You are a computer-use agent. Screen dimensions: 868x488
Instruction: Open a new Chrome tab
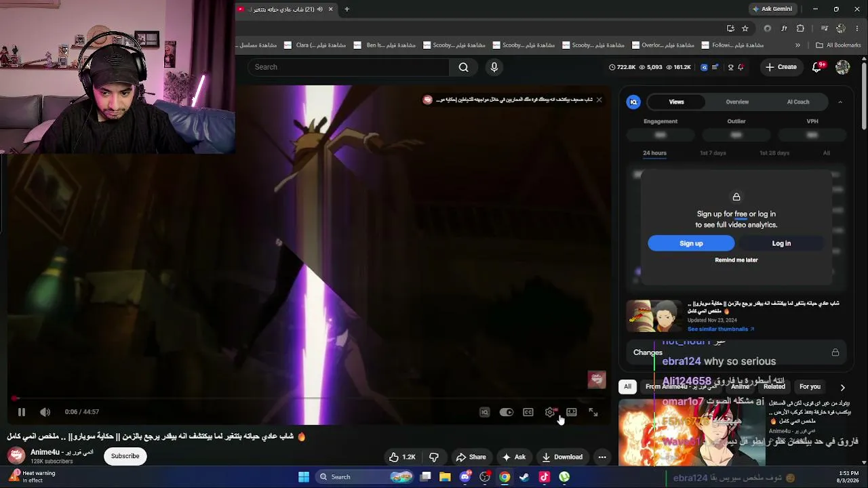[347, 9]
